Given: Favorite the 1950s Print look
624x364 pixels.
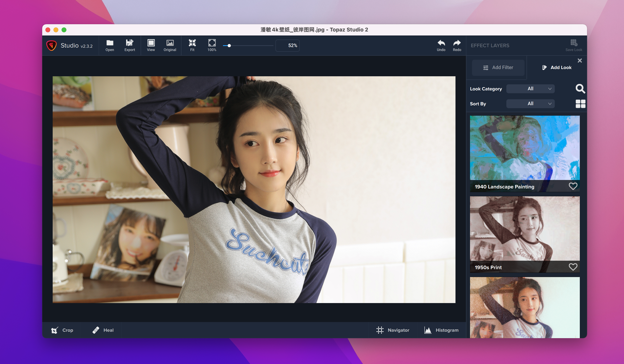Looking at the screenshot, I should (573, 267).
